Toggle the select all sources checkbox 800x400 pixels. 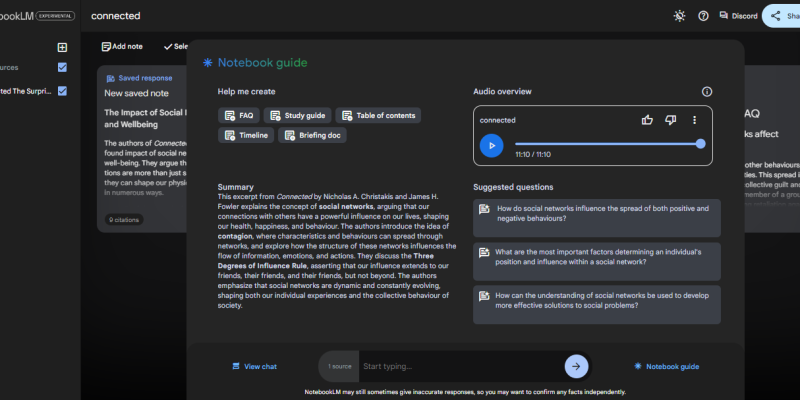(x=62, y=67)
